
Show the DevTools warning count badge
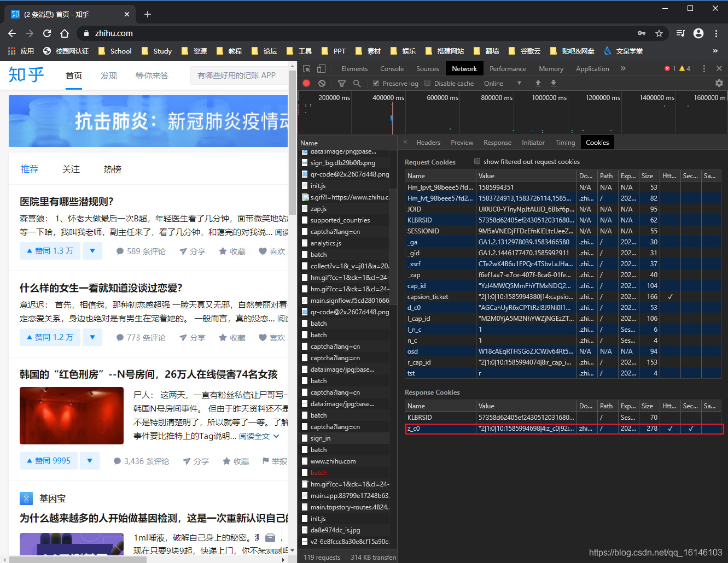[685, 68]
